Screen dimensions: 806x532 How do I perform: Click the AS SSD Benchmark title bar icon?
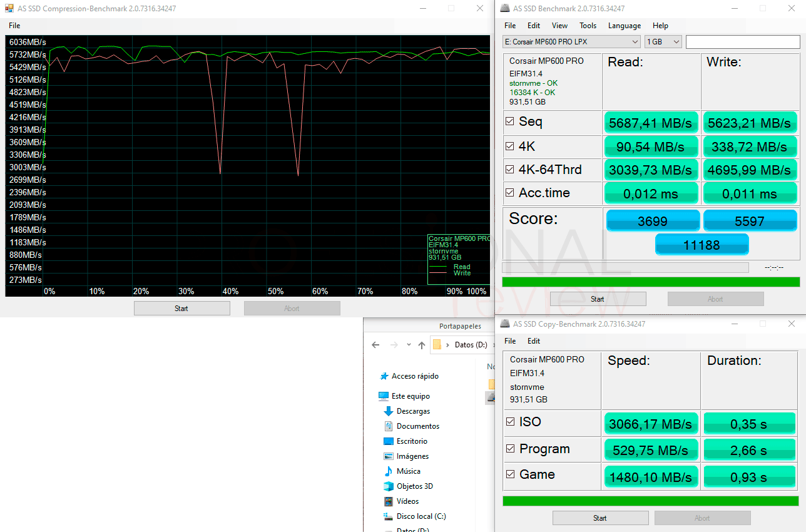505,9
